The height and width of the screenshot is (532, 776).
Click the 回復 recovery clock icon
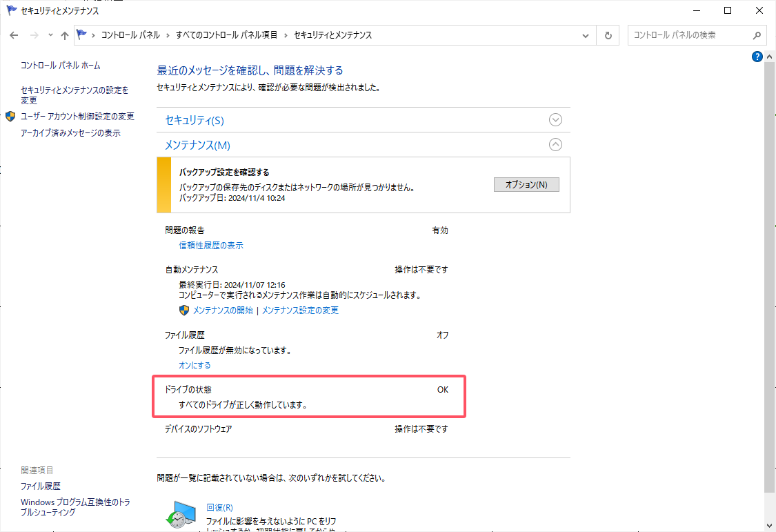click(181, 515)
